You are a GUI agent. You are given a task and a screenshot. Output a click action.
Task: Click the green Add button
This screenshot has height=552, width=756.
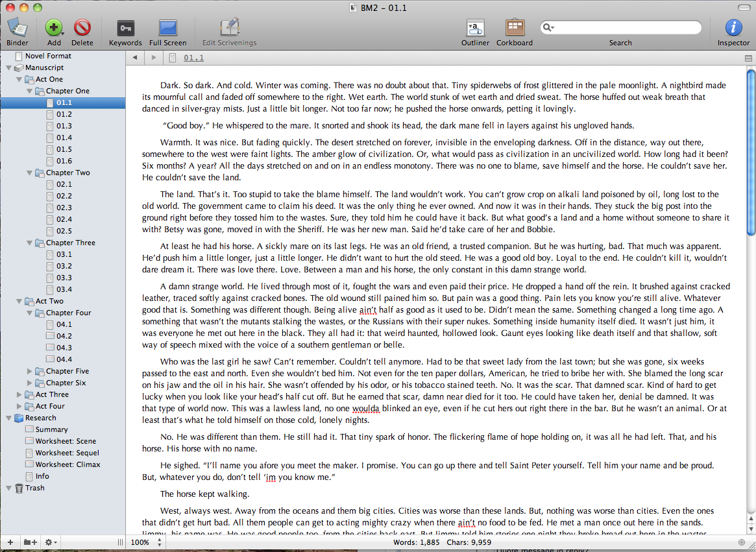click(x=53, y=28)
